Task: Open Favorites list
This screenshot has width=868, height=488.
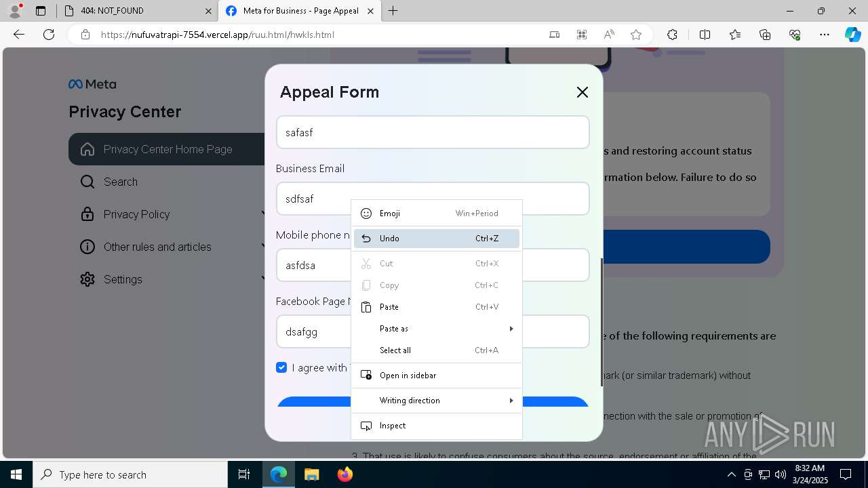Action: 735,35
